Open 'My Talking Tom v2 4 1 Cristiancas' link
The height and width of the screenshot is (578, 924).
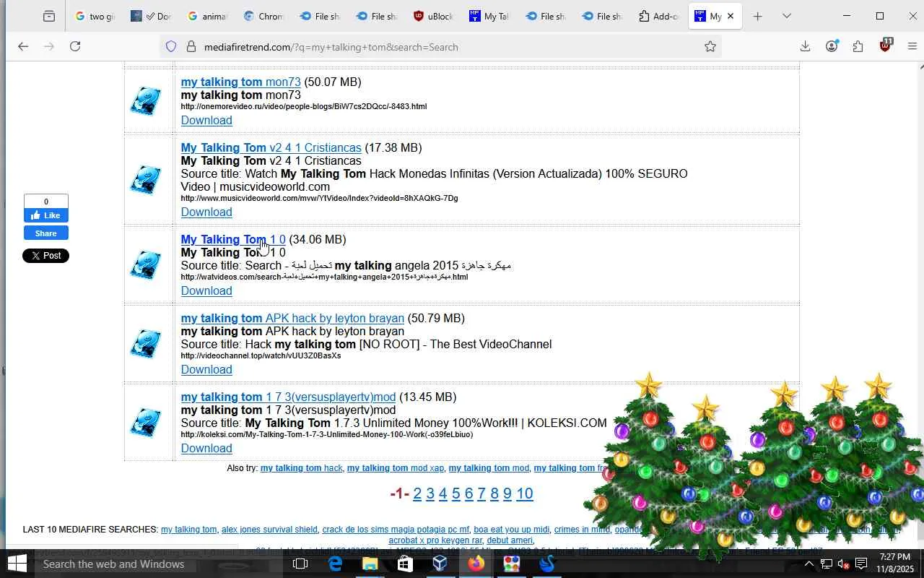[x=271, y=147]
